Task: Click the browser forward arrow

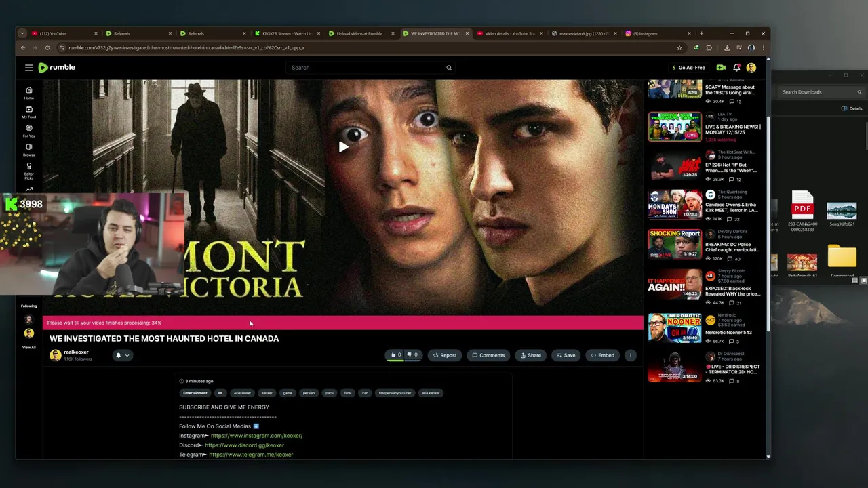Action: click(35, 48)
